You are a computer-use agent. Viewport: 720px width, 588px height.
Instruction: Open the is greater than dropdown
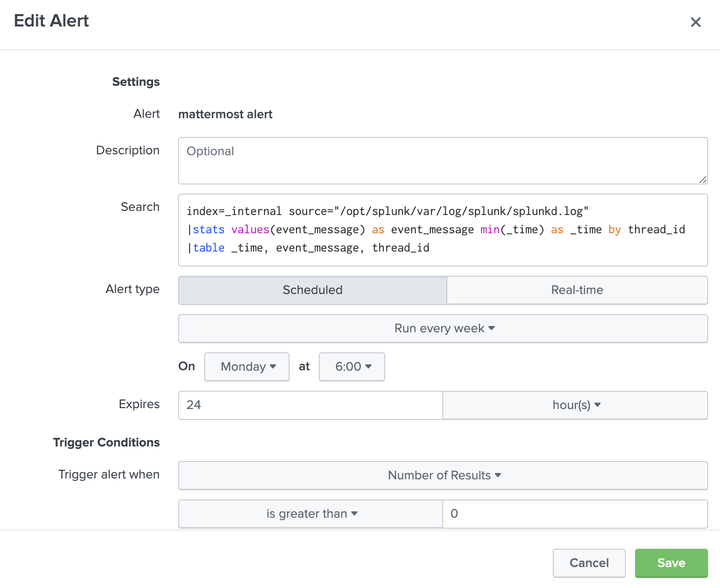(x=311, y=514)
